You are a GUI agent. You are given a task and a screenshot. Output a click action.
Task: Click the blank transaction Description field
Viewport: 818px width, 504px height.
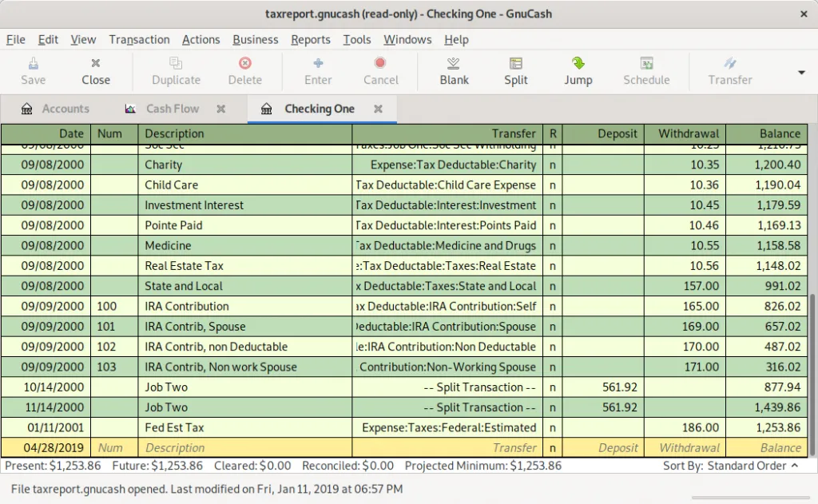click(x=240, y=447)
